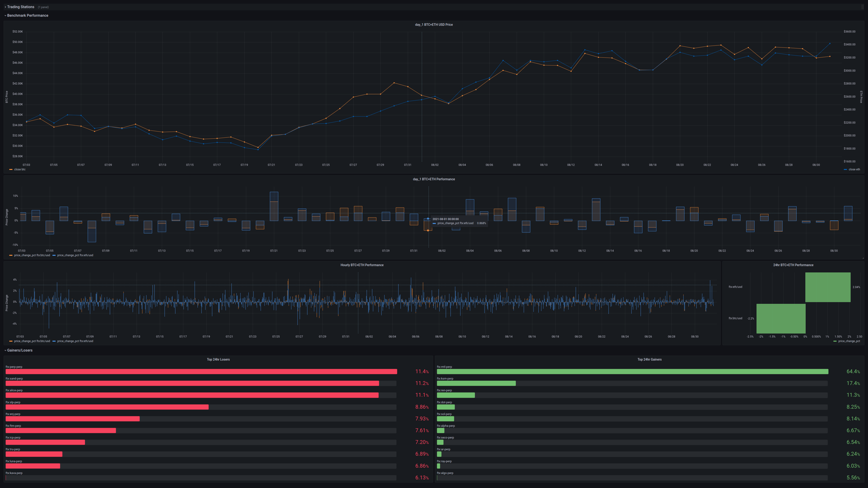Expand the Trading Stations row chevron
The width and height of the screenshot is (868, 488).
tap(5, 7)
